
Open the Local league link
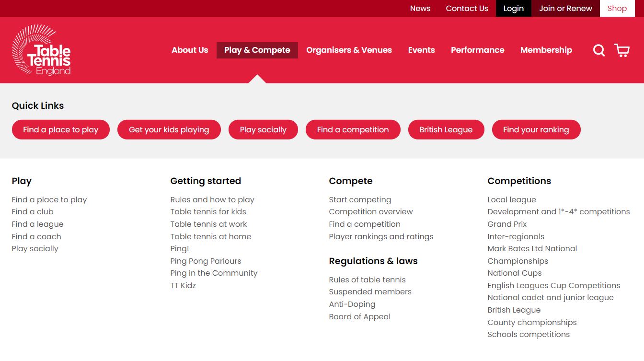pos(512,199)
